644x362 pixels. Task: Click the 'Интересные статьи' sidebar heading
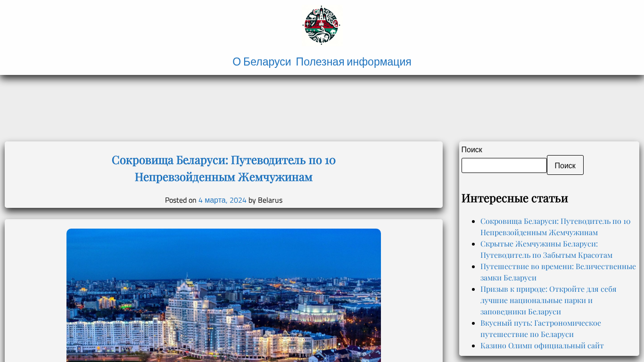pos(514,198)
